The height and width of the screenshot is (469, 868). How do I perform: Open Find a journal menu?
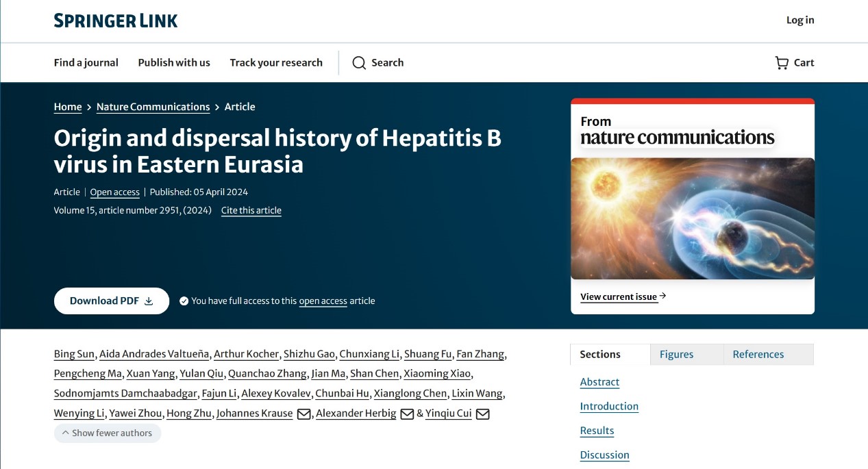coord(86,62)
